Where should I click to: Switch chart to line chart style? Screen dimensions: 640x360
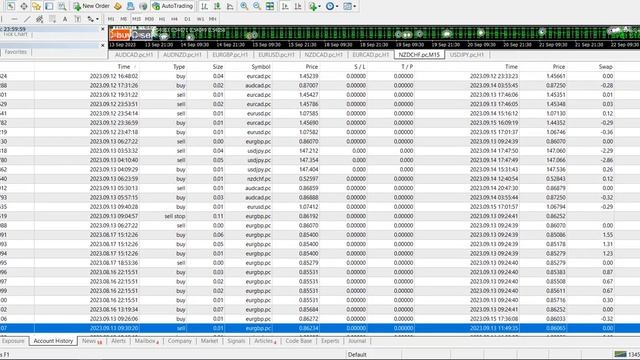230,6
